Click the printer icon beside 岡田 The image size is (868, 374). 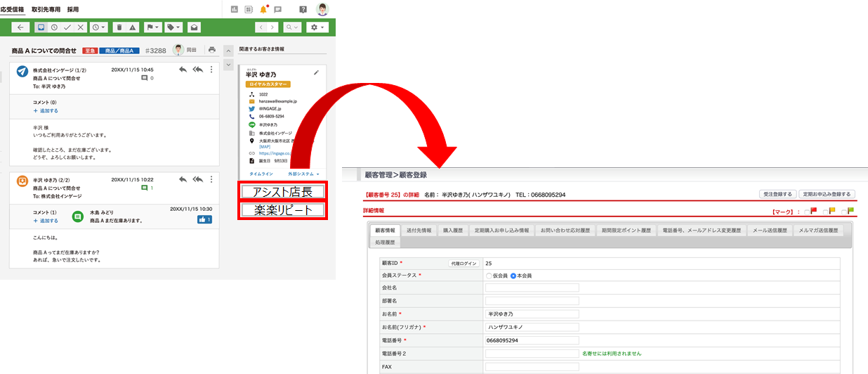pos(211,50)
